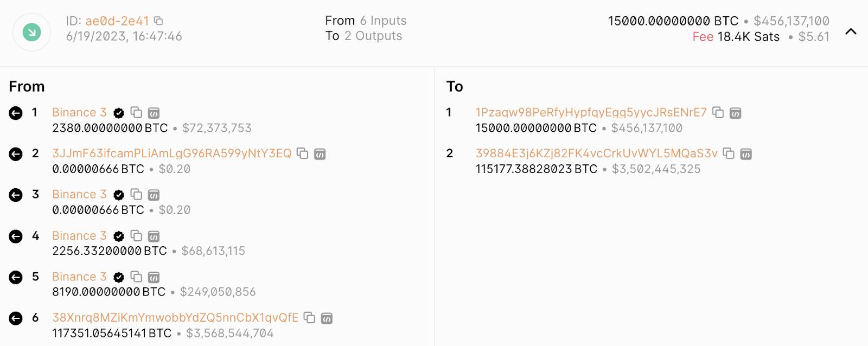Image resolution: width=868 pixels, height=346 pixels.
Task: Copy output address 39884E3j6KZj
Action: 729,153
